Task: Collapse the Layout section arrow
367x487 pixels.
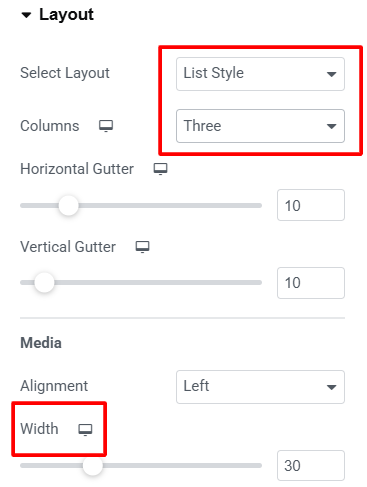Action: pyautogui.click(x=26, y=15)
